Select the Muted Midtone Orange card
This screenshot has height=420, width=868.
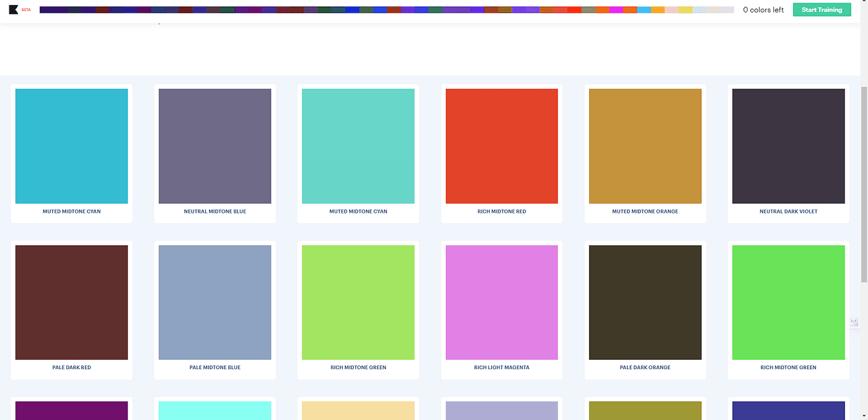645,146
